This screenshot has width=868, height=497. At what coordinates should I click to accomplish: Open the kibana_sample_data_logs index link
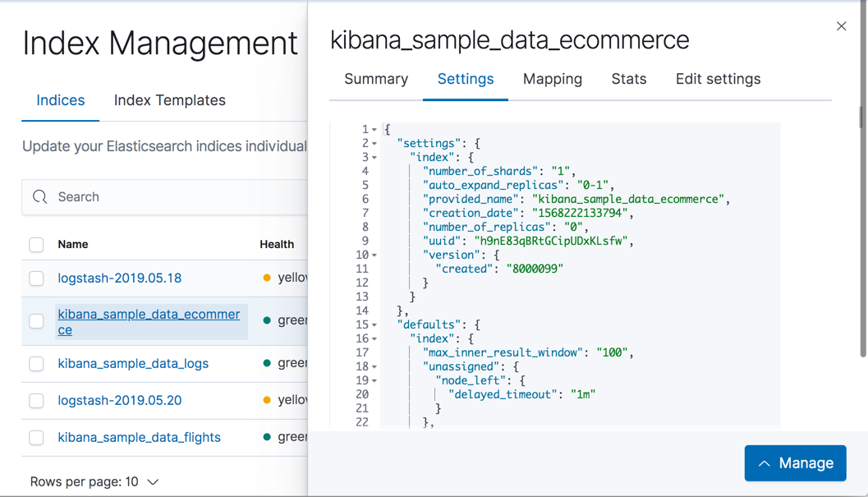pos(133,363)
